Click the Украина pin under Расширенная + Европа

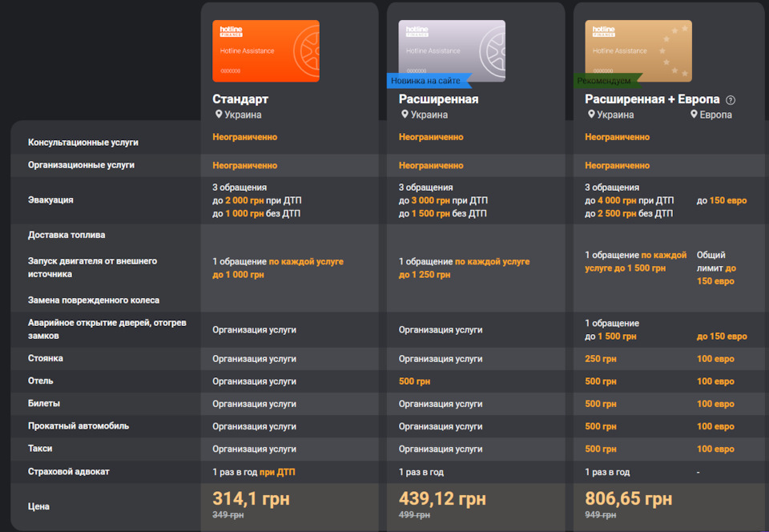click(x=591, y=115)
